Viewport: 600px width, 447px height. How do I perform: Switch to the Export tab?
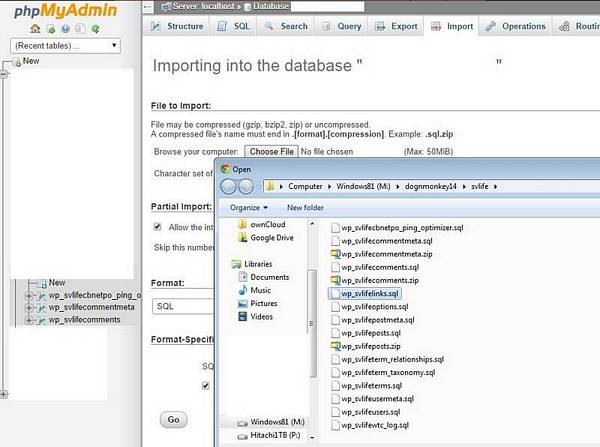[398, 26]
